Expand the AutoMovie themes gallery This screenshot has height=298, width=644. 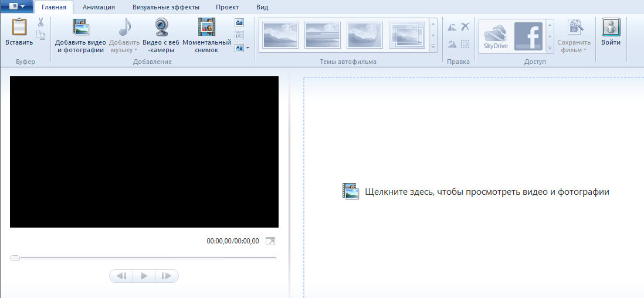(433, 47)
